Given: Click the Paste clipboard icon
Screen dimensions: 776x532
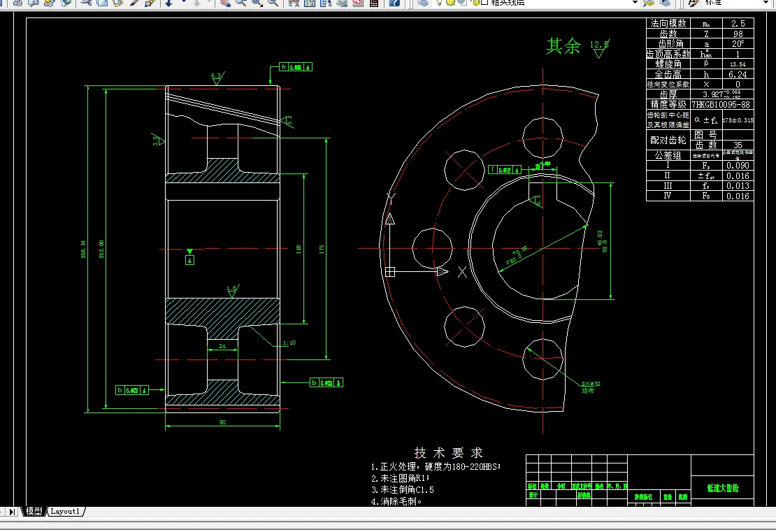Looking at the screenshot, I should (x=117, y=3).
